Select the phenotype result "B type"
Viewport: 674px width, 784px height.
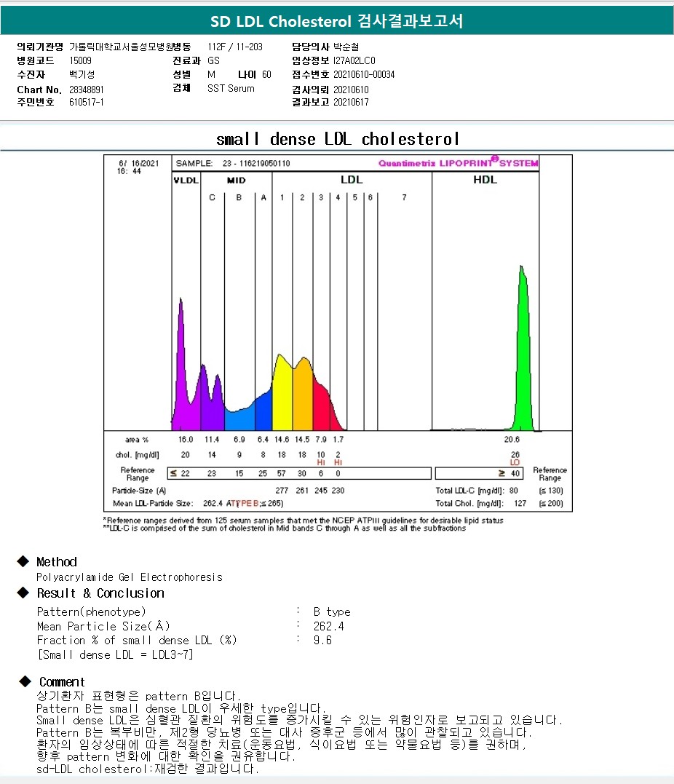click(332, 612)
